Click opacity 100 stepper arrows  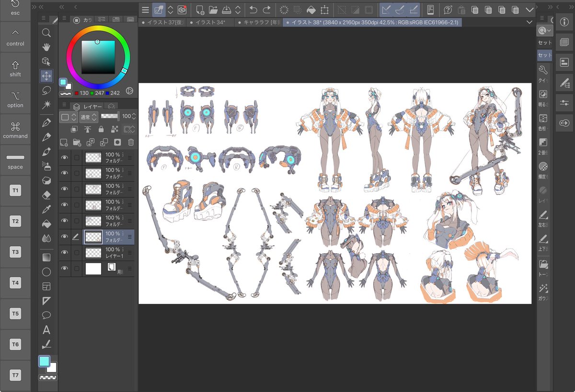(134, 116)
